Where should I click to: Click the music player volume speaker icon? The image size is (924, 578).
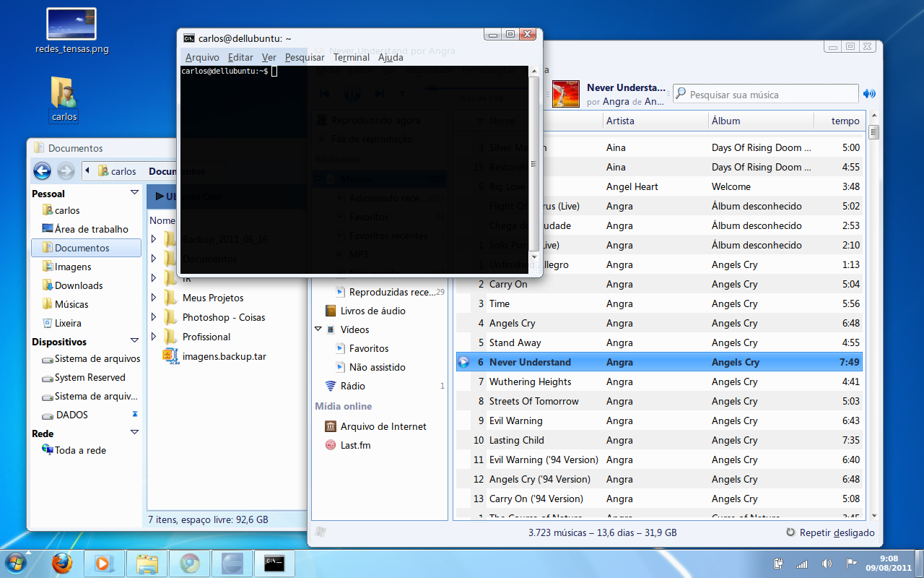tap(869, 94)
